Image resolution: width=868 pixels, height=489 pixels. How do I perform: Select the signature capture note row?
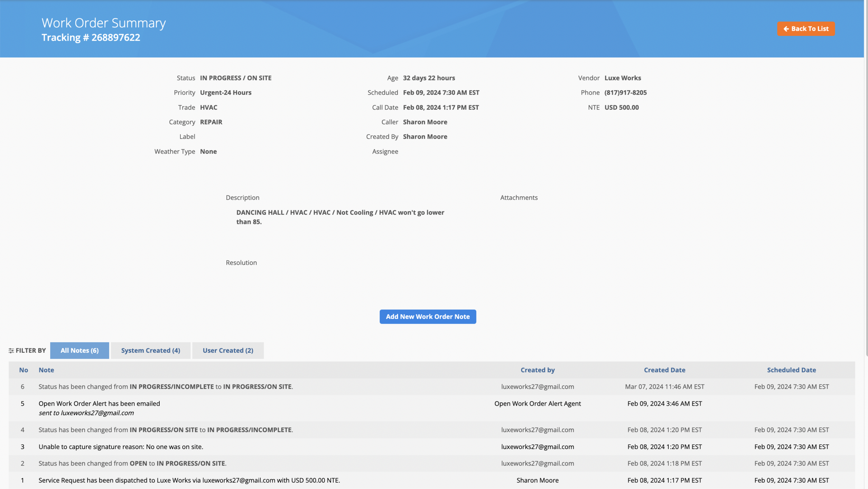121,447
